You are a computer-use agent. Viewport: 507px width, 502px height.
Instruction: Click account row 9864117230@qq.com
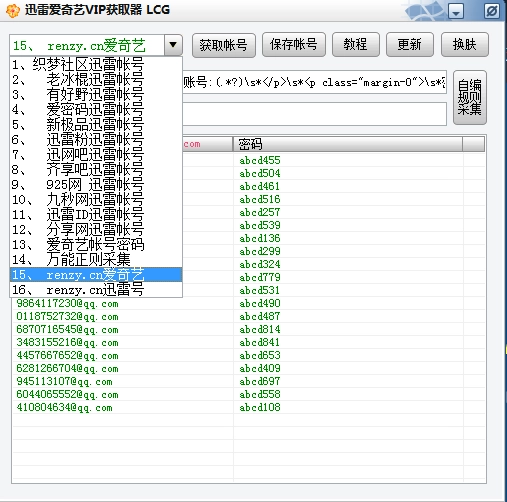[x=67, y=304]
